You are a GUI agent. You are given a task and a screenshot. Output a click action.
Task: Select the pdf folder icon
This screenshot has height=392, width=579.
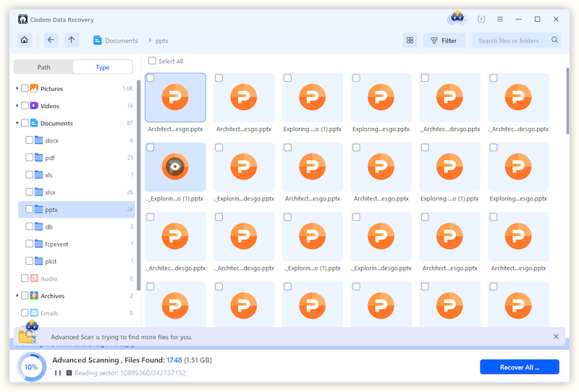point(39,157)
